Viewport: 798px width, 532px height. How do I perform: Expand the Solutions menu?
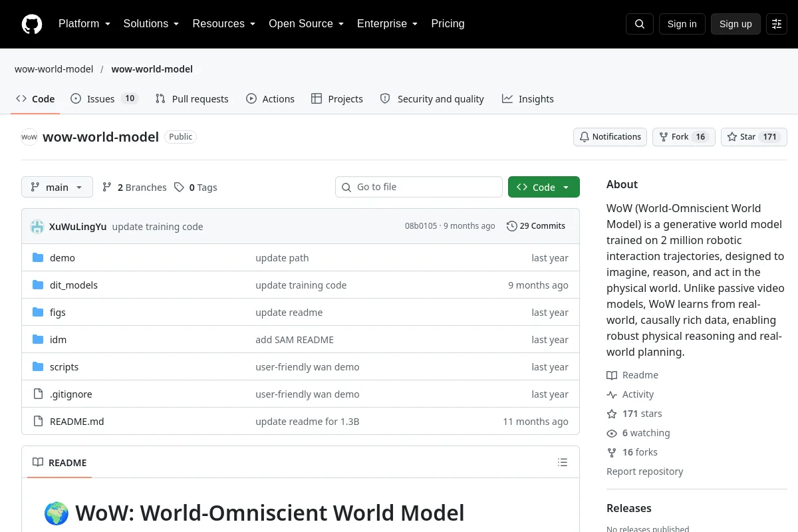(x=151, y=24)
